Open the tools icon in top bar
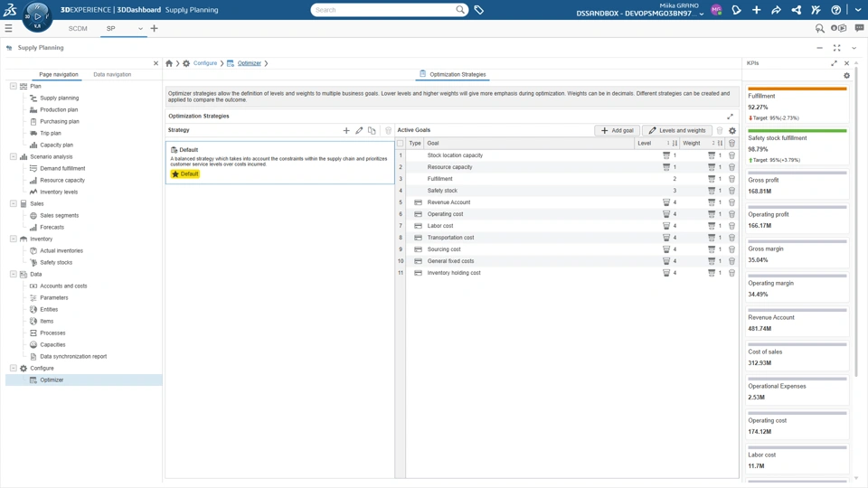Viewport: 868px width, 488px height. pos(816,9)
